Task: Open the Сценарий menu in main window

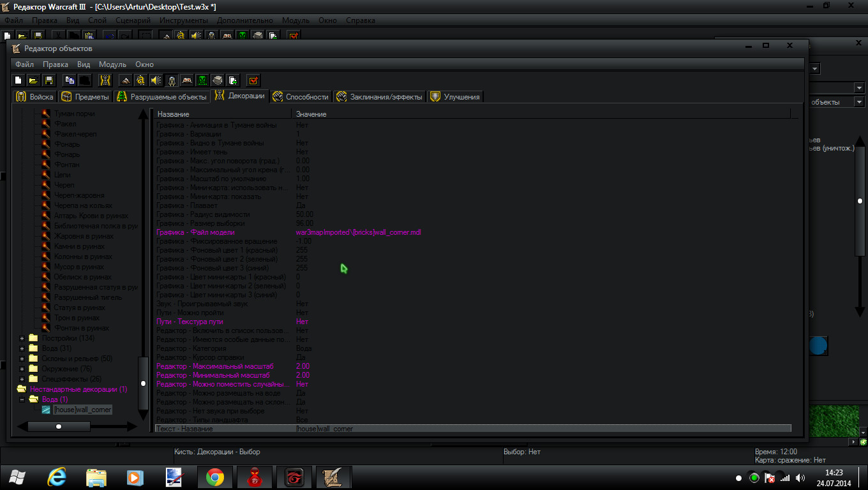Action: 133,20
